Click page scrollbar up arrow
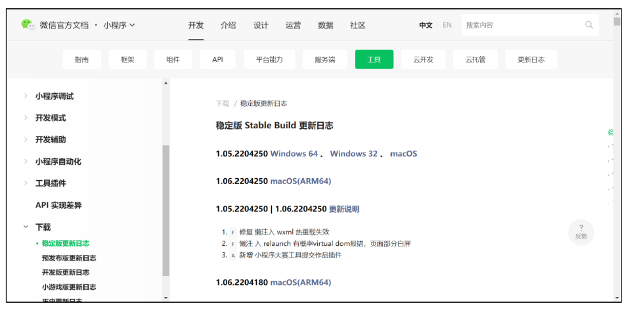 [617, 13]
